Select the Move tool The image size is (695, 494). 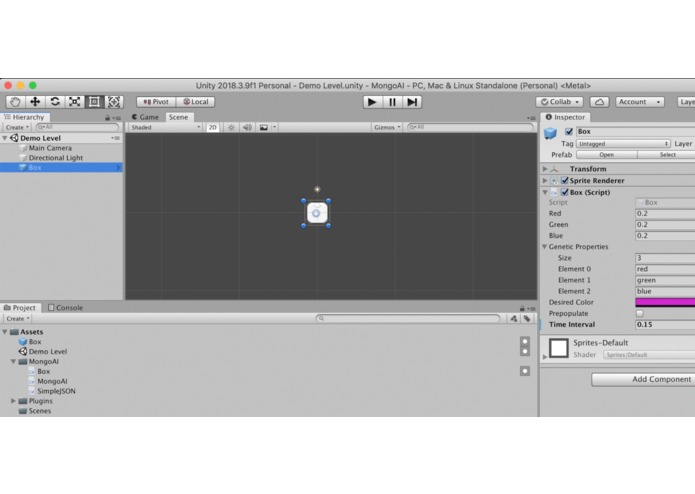(35, 102)
